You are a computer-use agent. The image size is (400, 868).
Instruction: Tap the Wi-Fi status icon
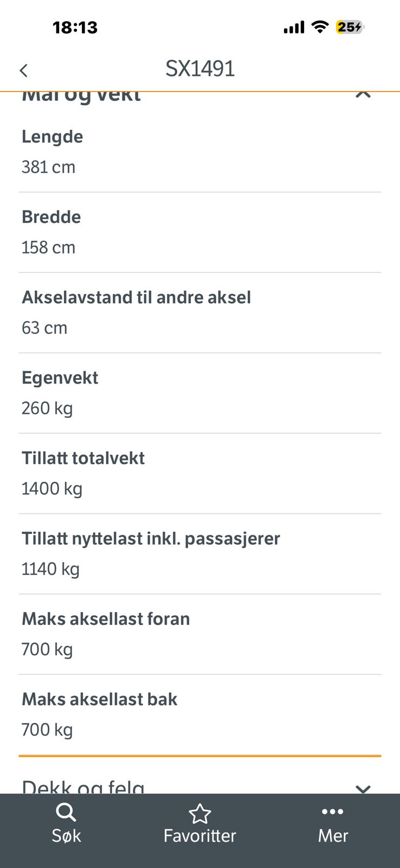tap(320, 27)
